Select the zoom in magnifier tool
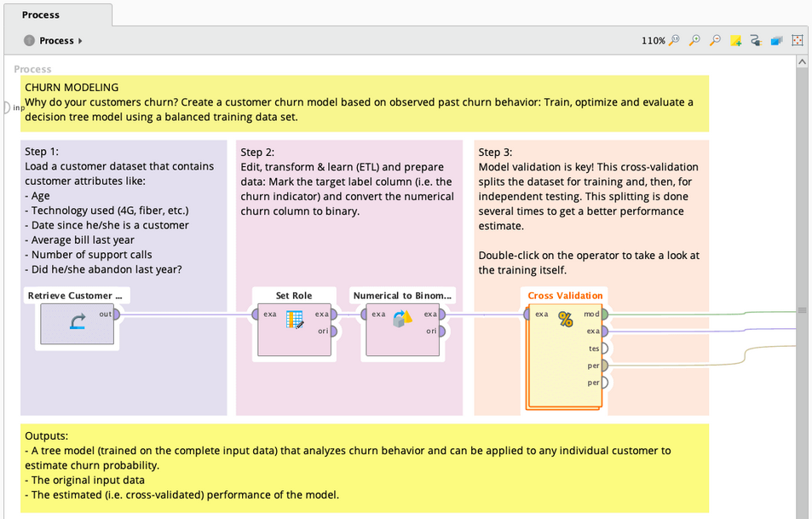The height and width of the screenshot is (519, 812). 694,40
